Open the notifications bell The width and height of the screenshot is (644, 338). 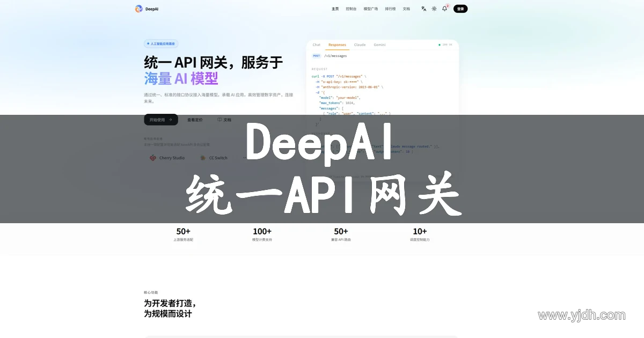point(444,9)
